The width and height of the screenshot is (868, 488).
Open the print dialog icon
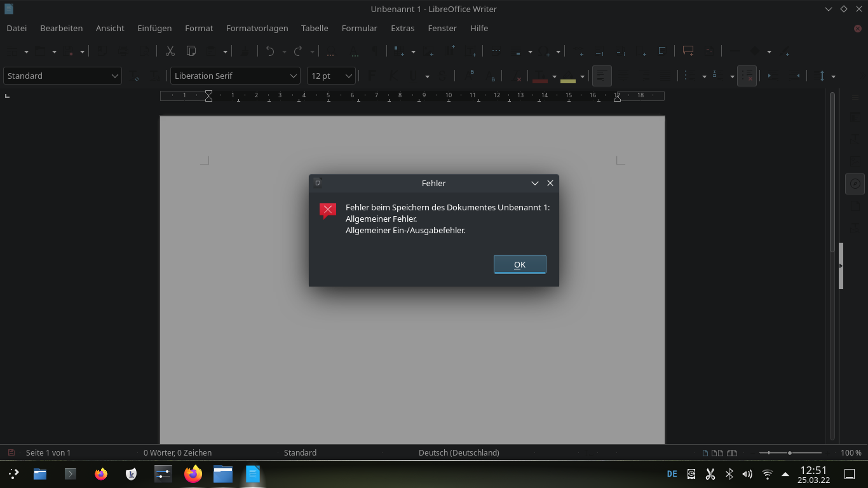point(124,51)
